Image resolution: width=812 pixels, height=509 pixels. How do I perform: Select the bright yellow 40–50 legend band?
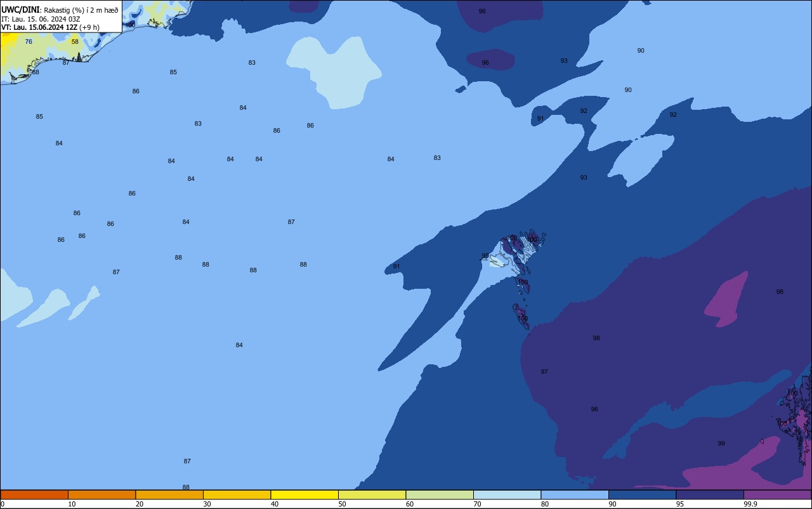(304, 494)
